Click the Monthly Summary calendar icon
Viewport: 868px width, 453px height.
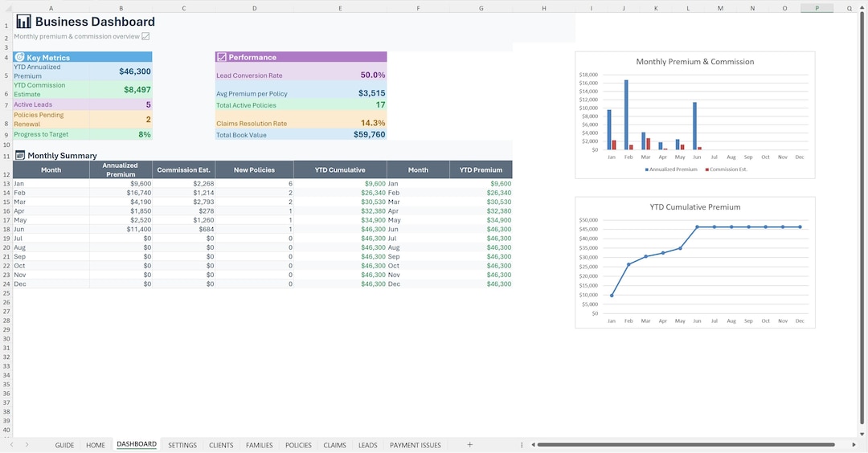20,155
